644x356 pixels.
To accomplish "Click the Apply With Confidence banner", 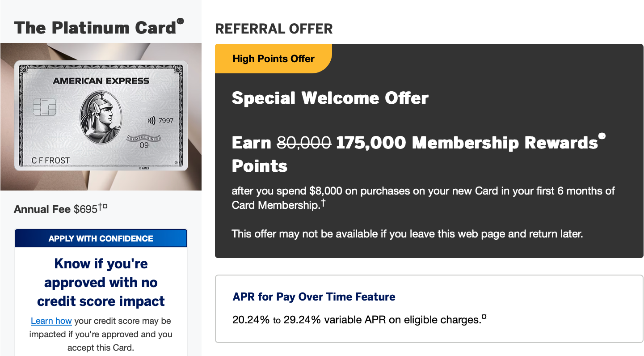I will click(101, 238).
